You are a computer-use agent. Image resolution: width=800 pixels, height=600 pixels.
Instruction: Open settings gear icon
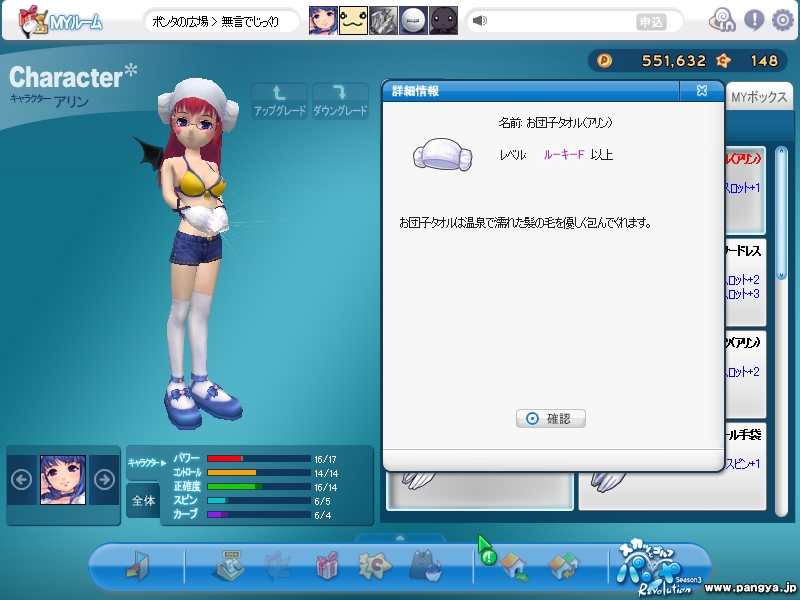click(x=783, y=20)
